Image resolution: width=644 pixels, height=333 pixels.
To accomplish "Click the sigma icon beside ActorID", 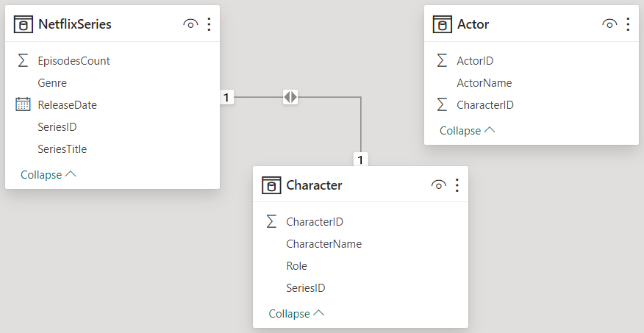I will (x=442, y=61).
